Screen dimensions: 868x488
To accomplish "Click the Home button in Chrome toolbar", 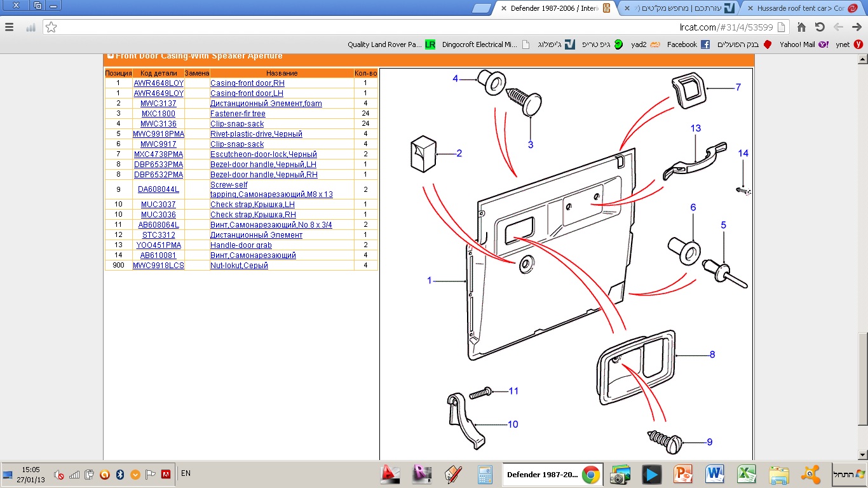I will point(801,27).
